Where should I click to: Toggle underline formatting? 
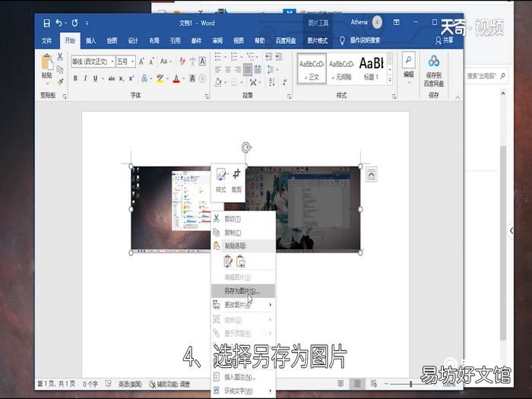[96, 78]
